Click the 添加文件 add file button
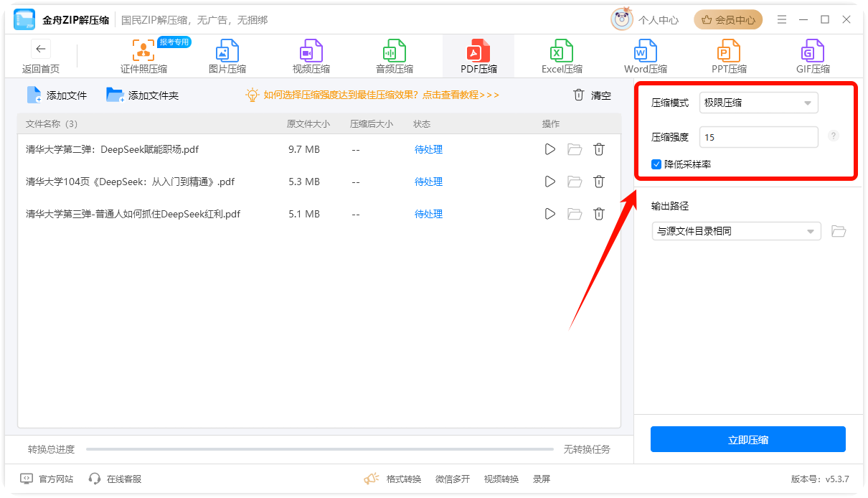 coord(57,95)
